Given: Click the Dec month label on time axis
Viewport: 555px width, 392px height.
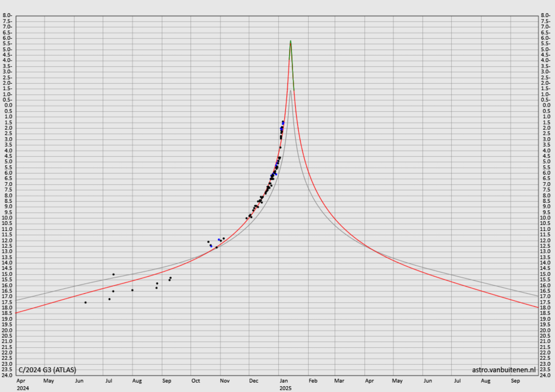Looking at the screenshot, I should click(254, 381).
